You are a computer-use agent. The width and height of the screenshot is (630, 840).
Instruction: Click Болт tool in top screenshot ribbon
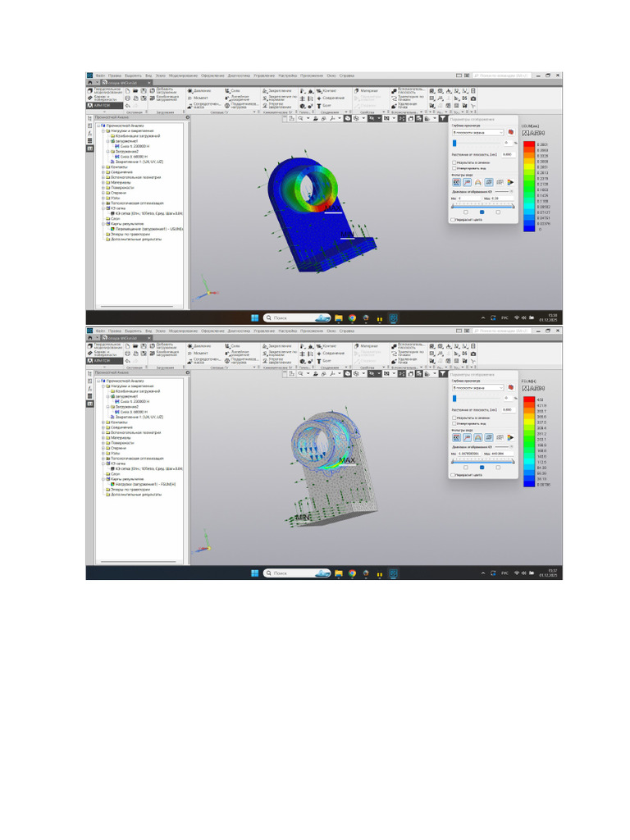[323, 106]
